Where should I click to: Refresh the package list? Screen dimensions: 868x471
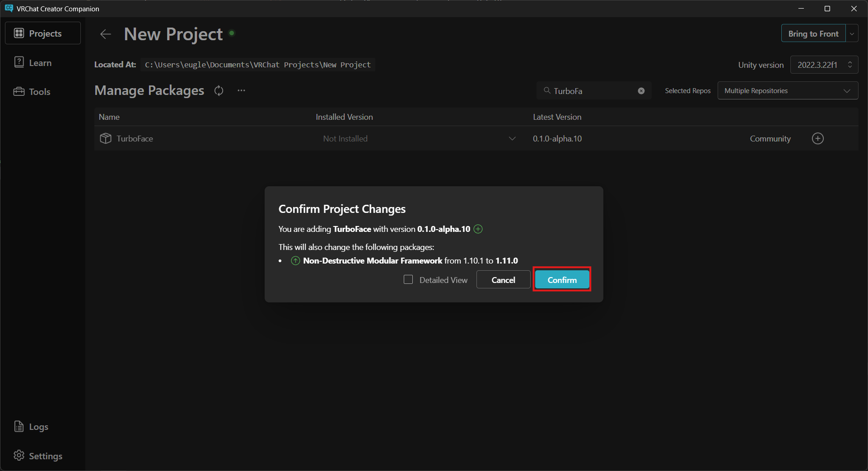point(219,91)
